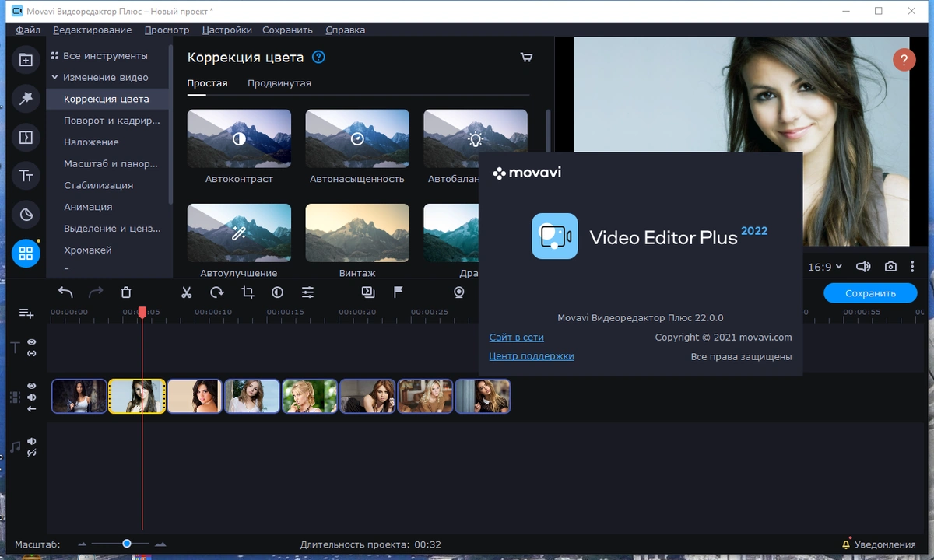Open the Сохранить menu in the menu bar

(x=287, y=30)
